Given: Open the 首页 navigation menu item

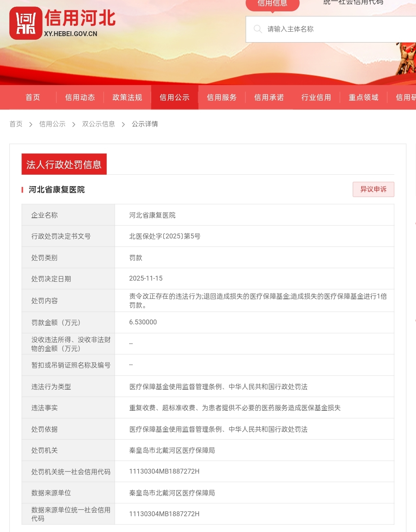Looking at the screenshot, I should tap(33, 97).
